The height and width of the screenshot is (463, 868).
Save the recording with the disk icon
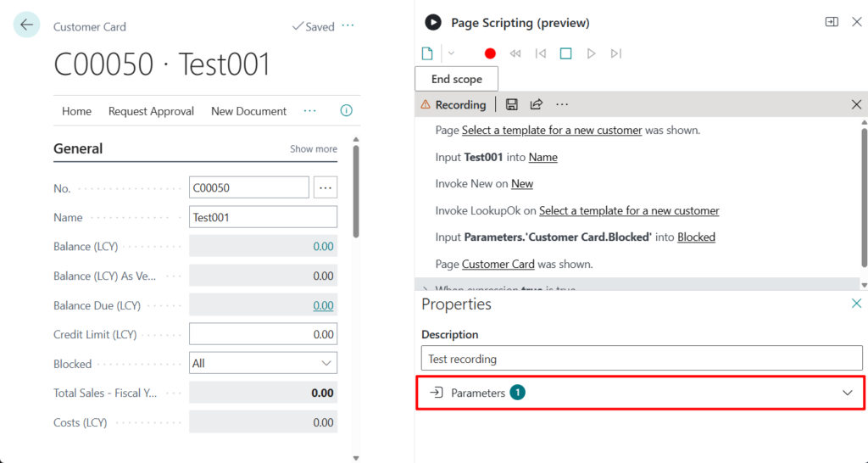[511, 104]
